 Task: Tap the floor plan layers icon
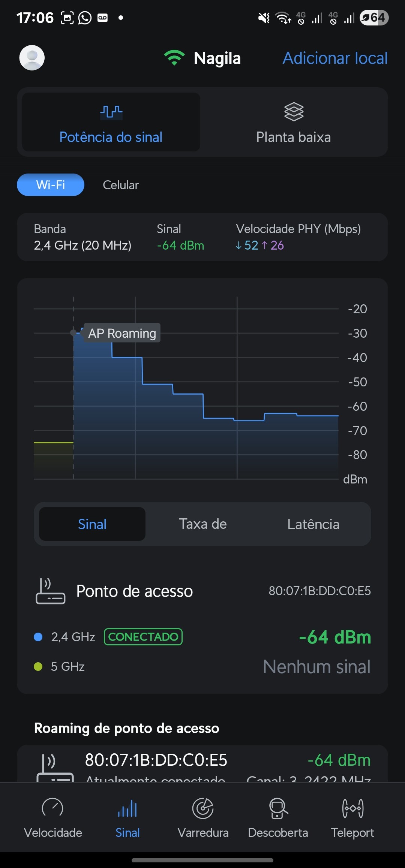click(x=294, y=112)
